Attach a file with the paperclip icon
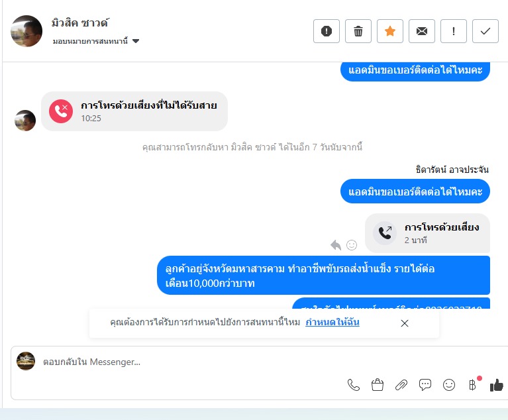The image size is (508, 420). (401, 385)
